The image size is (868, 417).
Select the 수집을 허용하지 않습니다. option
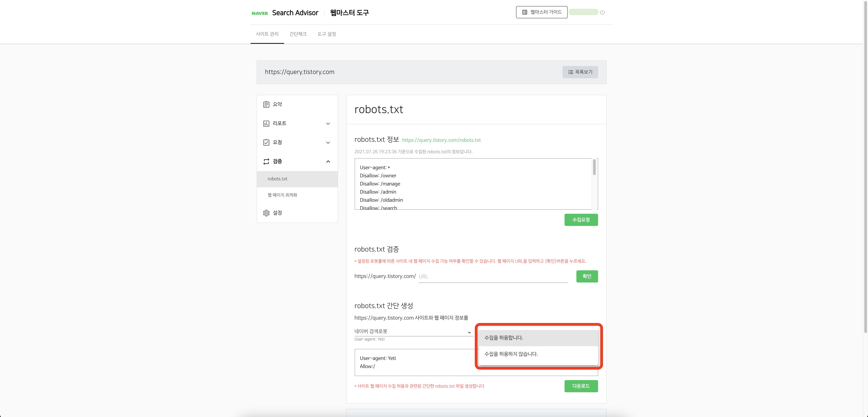point(538,354)
